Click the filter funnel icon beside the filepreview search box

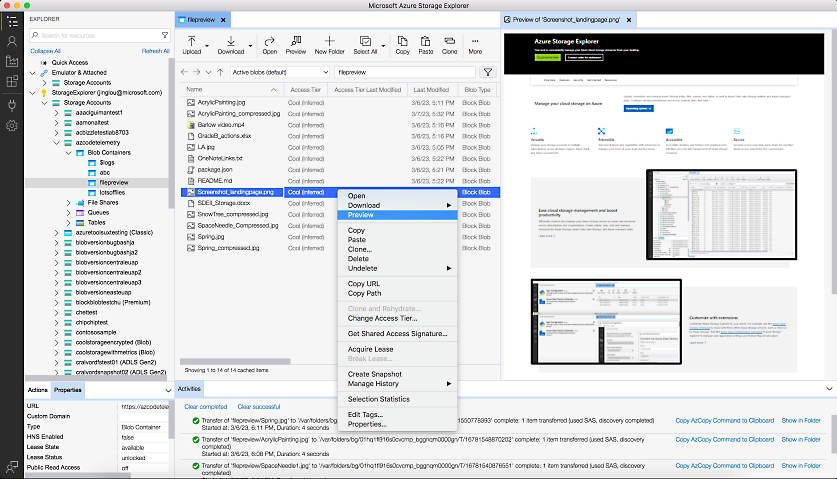(x=487, y=72)
